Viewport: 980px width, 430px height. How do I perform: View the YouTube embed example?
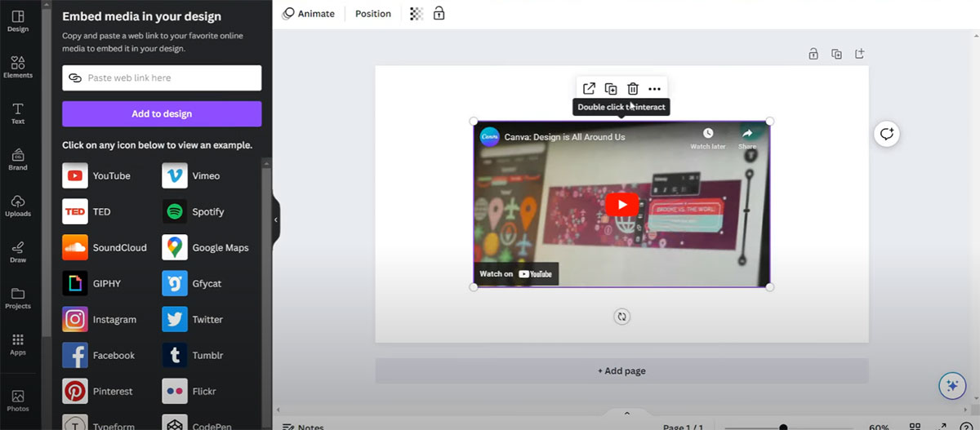(96, 175)
